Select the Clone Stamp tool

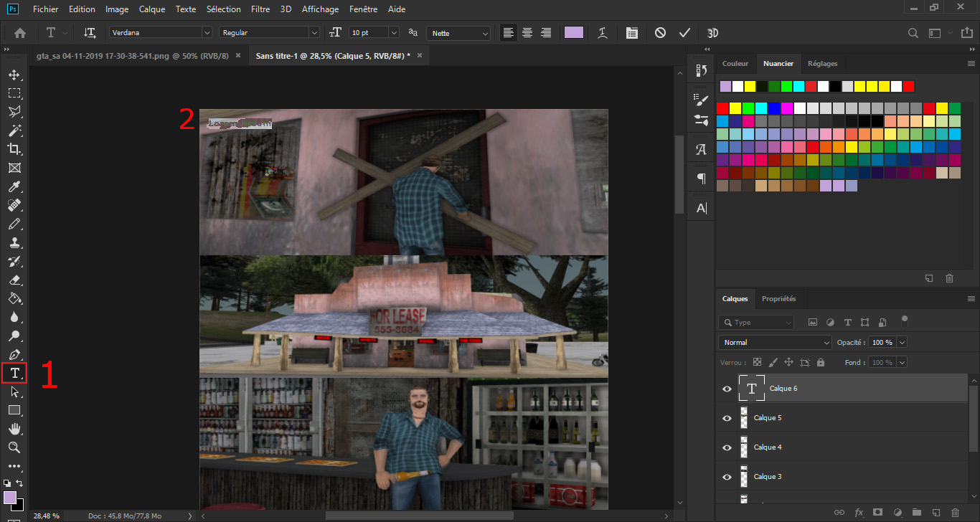pos(14,242)
